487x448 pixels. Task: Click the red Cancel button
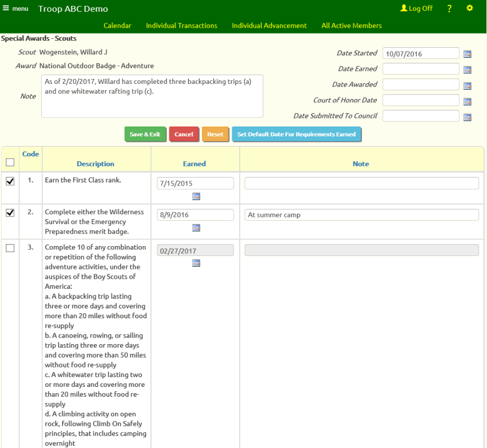coord(183,134)
